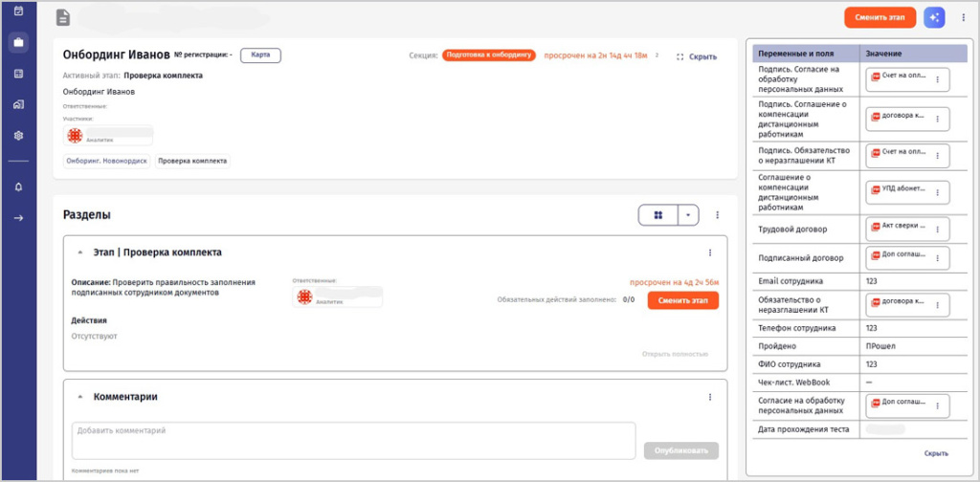Click Открыть полностью link
This screenshot has height=482, width=980.
[675, 354]
